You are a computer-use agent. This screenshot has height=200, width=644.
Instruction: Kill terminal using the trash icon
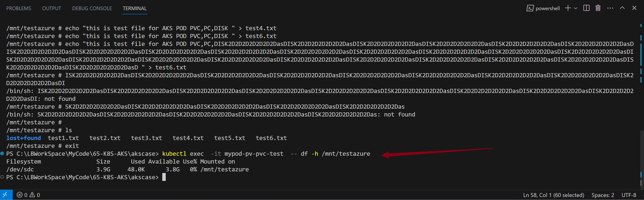598,8
